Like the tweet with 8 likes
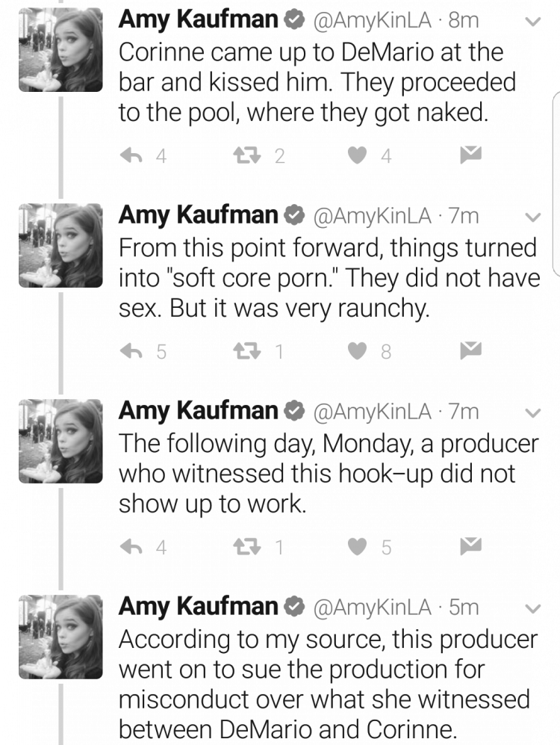560x745 pixels. 358,351
